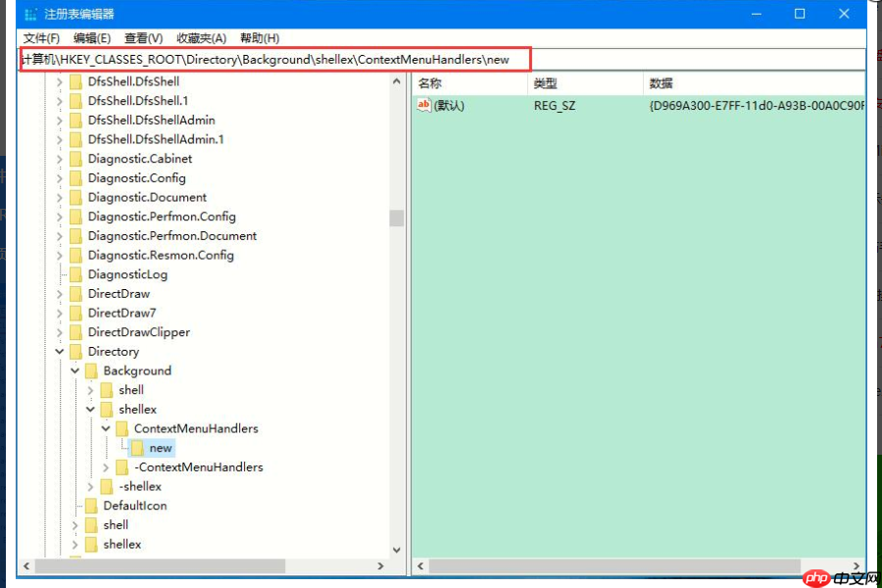The height and width of the screenshot is (588, 882).
Task: Select the (默认) value name
Action: 449,106
